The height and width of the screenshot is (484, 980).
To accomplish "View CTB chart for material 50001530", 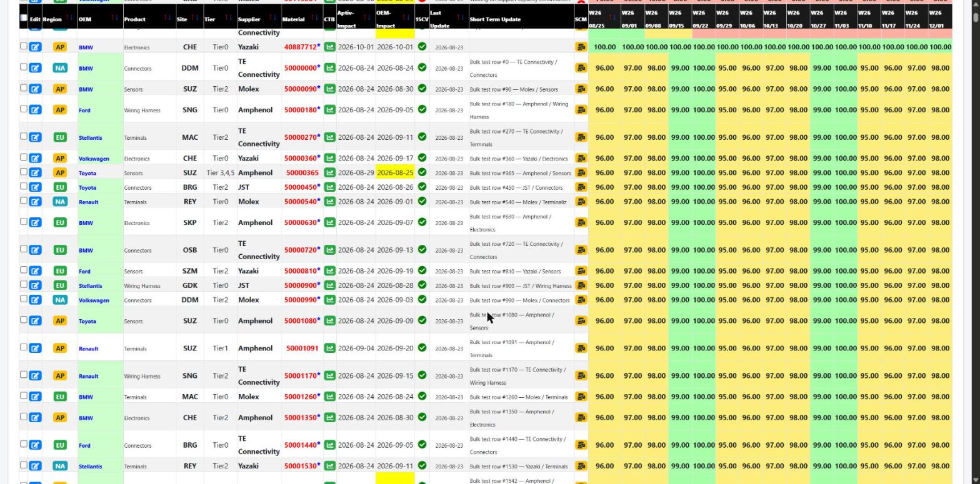I will pos(329,466).
